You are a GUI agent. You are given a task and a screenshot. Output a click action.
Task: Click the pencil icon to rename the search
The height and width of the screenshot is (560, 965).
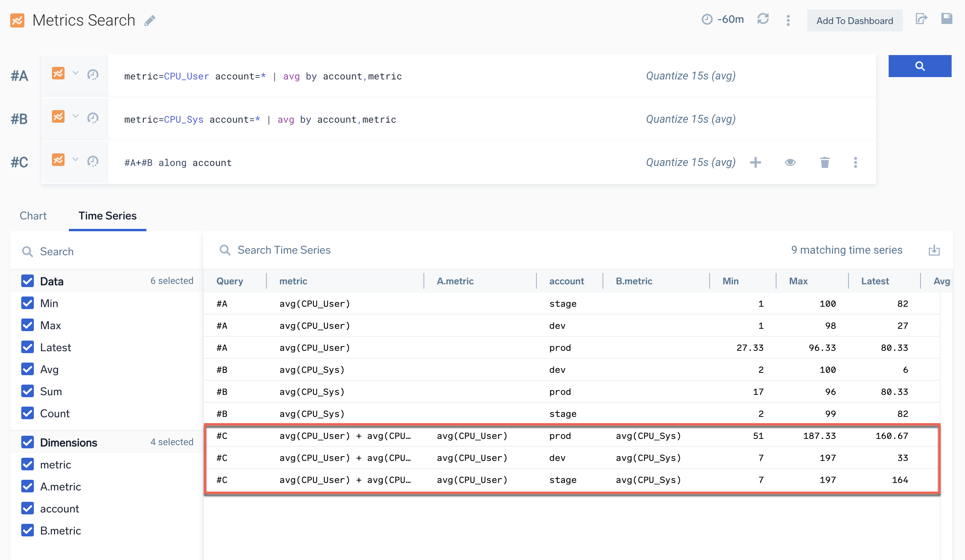coord(150,20)
